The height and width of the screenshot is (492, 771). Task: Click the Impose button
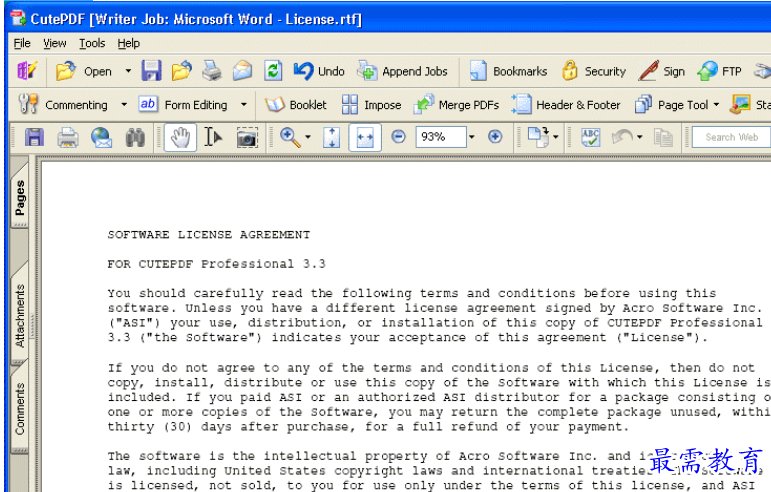coord(371,105)
